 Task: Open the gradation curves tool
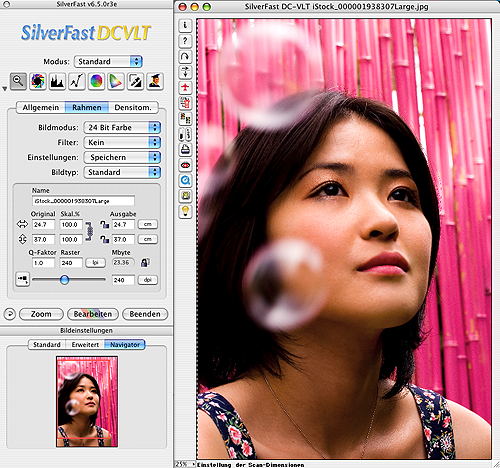click(77, 81)
